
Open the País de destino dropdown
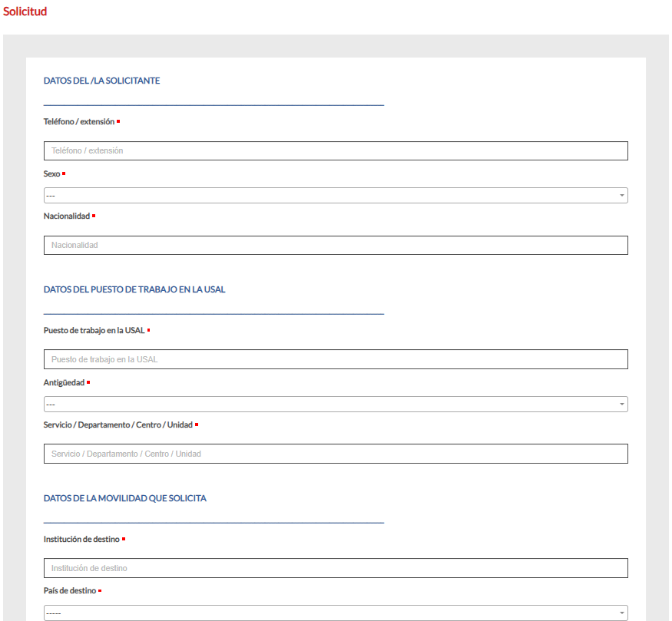(336, 613)
